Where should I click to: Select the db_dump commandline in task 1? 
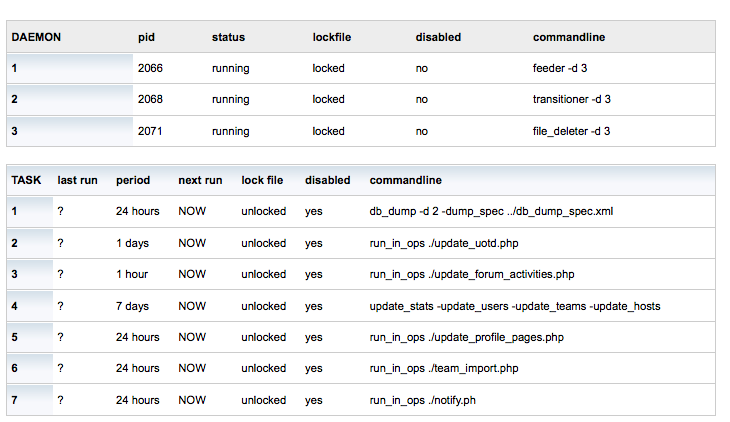491,212
